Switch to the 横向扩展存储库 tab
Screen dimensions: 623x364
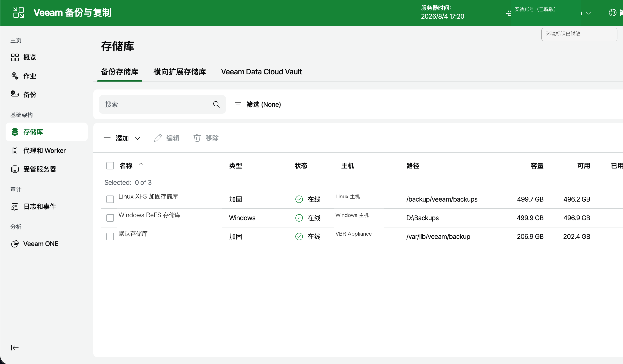pyautogui.click(x=180, y=72)
